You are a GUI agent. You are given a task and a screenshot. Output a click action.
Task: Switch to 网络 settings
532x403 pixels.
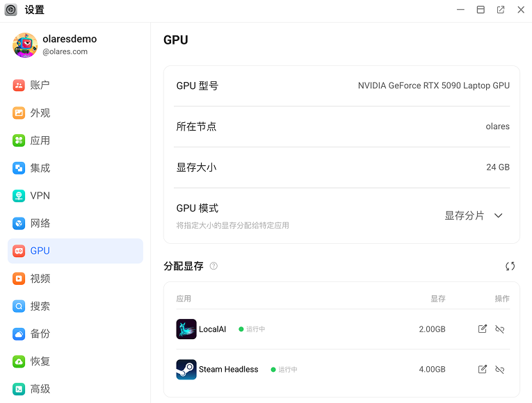(75, 223)
